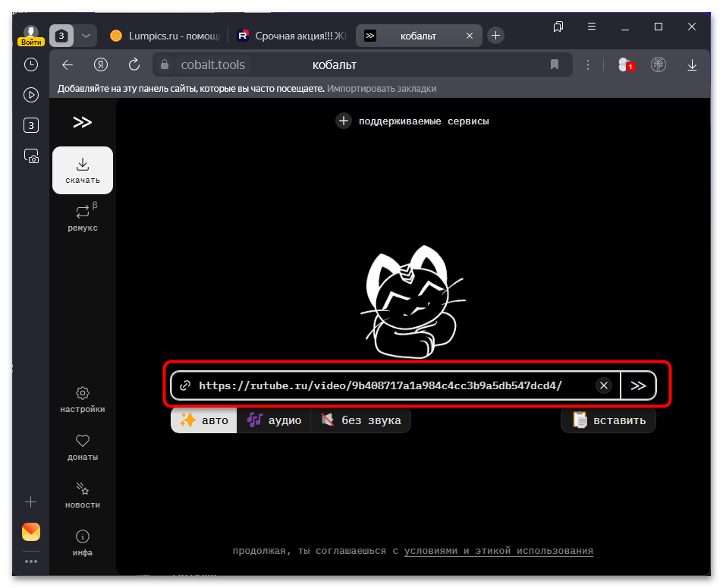Switch to the Срочная акция tab

click(291, 36)
